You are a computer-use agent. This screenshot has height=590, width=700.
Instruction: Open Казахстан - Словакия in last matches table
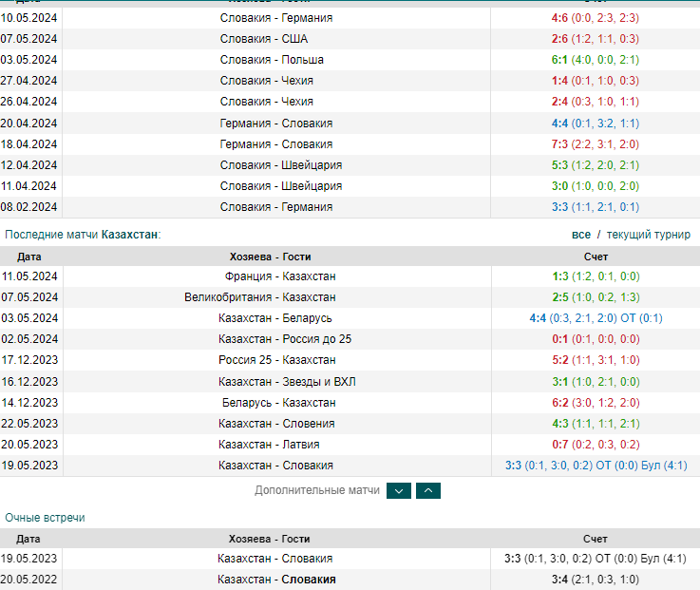coord(275,466)
